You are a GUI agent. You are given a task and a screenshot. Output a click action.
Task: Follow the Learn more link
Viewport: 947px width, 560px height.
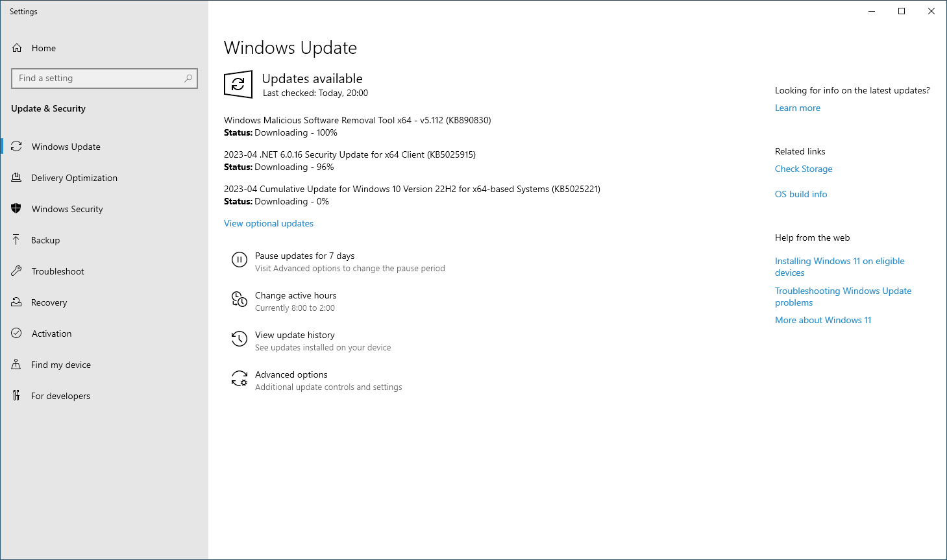798,108
